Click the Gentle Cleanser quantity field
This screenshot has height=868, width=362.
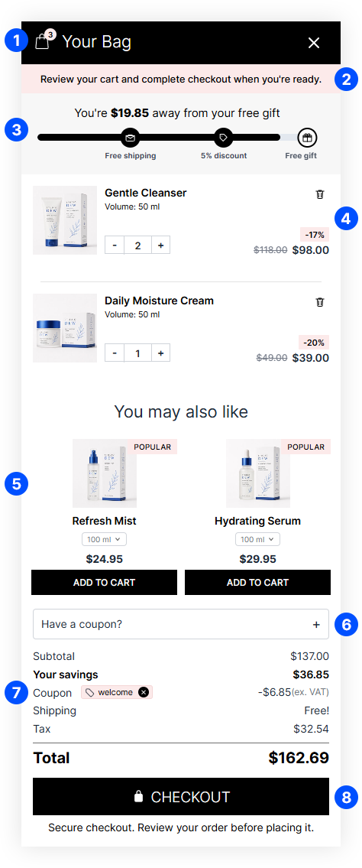[x=137, y=245]
